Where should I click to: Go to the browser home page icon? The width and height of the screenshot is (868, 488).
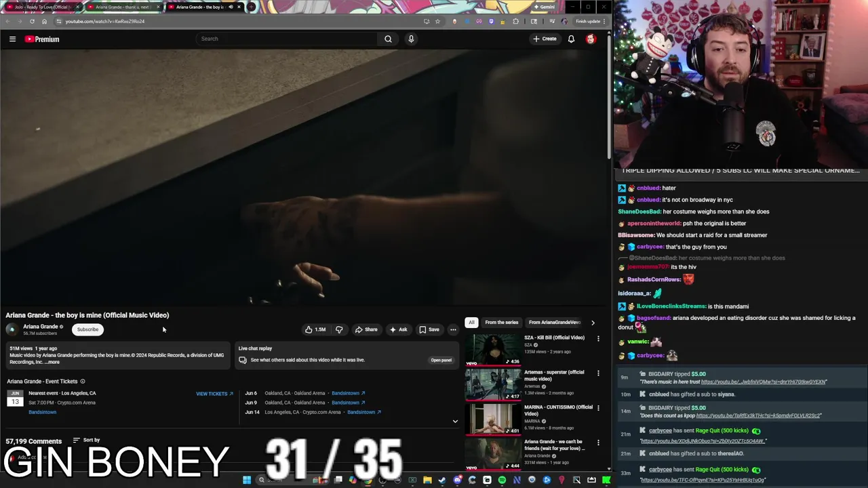click(x=44, y=21)
